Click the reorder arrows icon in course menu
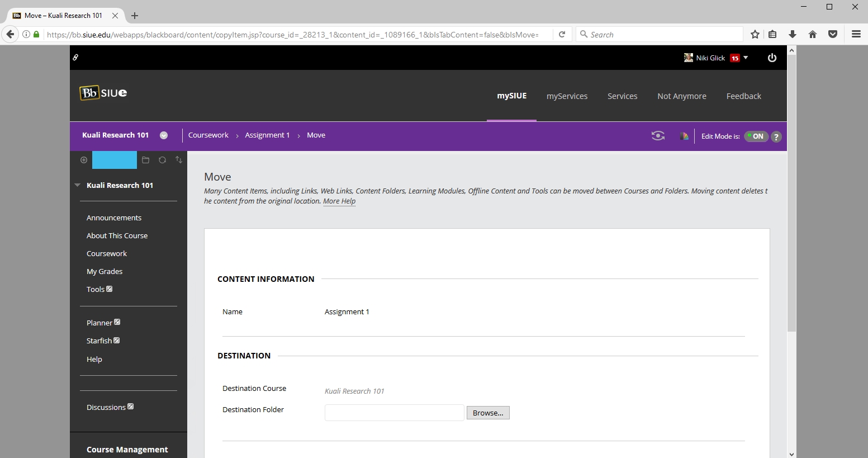Viewport: 868px width, 458px height. 179,160
